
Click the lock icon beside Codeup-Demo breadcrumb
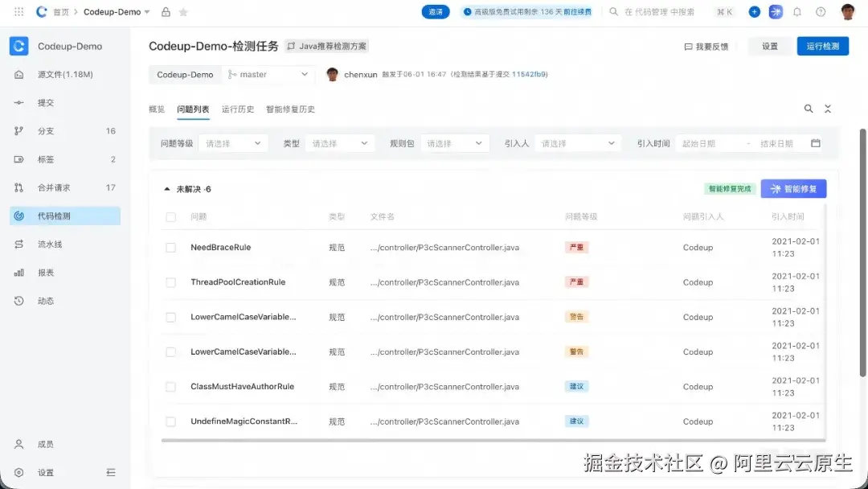[x=166, y=11]
